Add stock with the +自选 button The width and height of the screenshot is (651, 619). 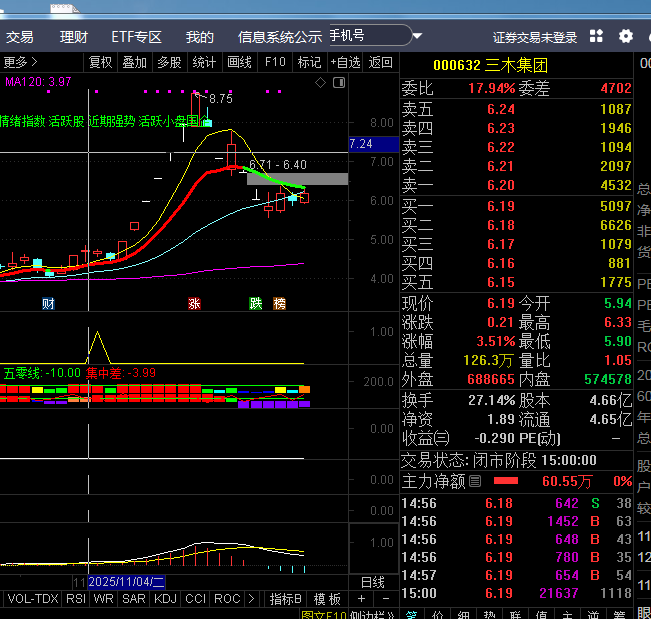point(344,62)
